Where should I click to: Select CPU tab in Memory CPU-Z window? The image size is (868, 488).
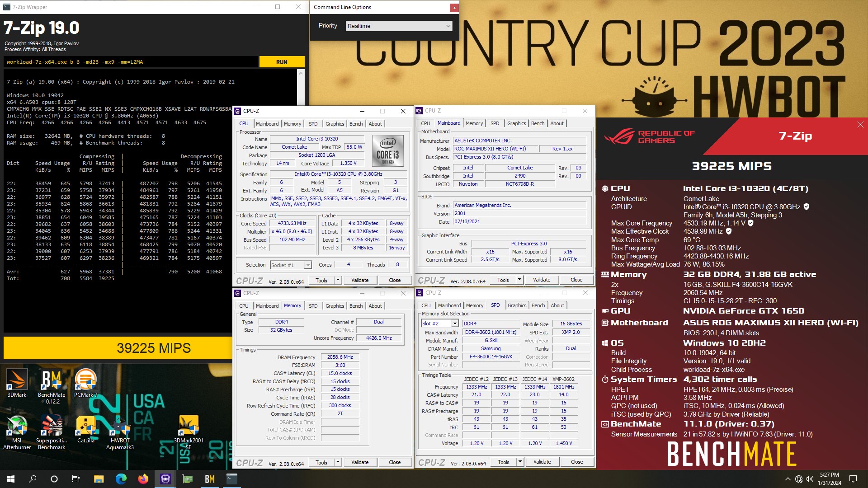244,306
